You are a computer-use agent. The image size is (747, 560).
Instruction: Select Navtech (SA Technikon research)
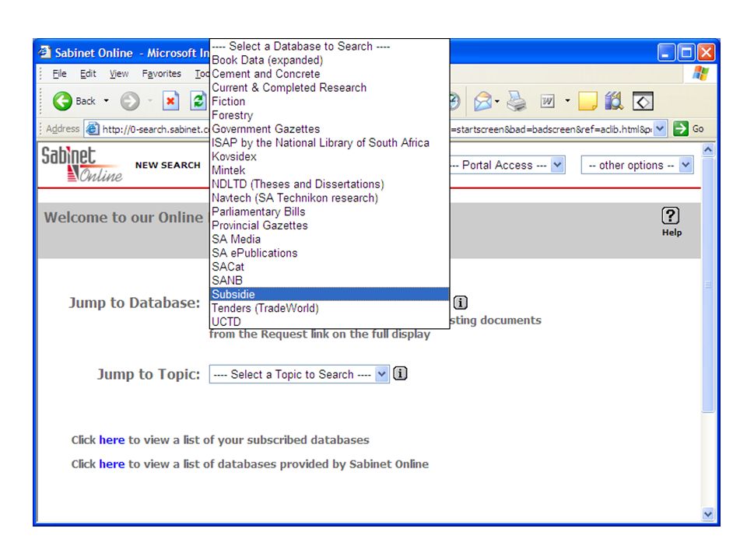pyautogui.click(x=329, y=198)
